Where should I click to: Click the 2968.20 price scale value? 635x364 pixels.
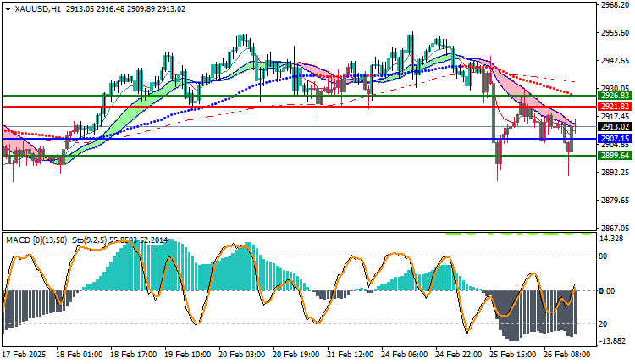click(x=615, y=5)
